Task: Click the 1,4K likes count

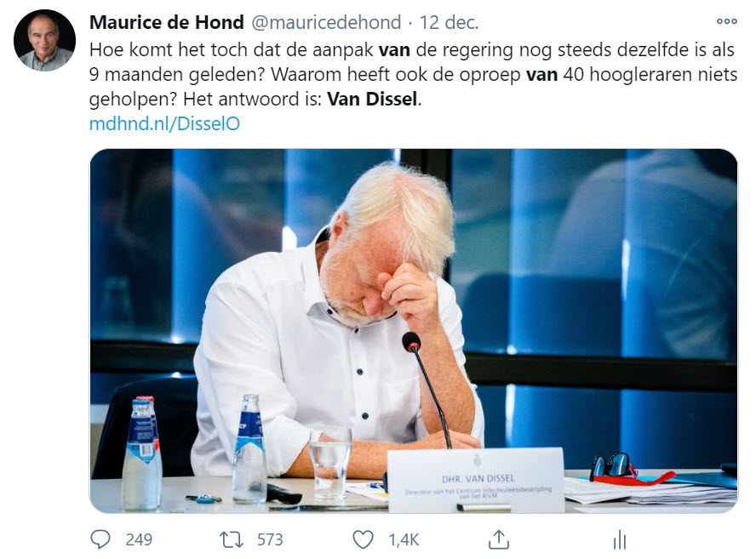Action: click(x=404, y=540)
